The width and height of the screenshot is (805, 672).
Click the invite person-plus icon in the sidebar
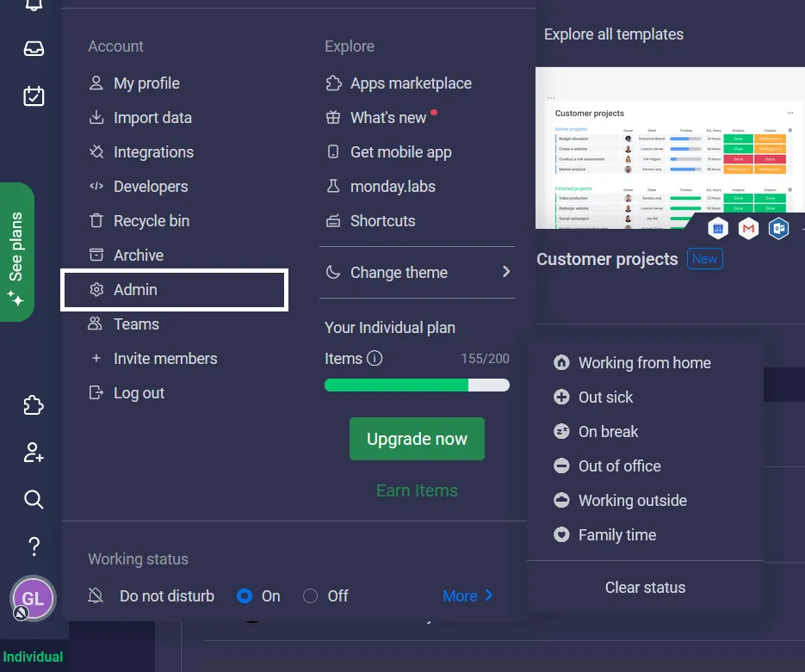34,453
